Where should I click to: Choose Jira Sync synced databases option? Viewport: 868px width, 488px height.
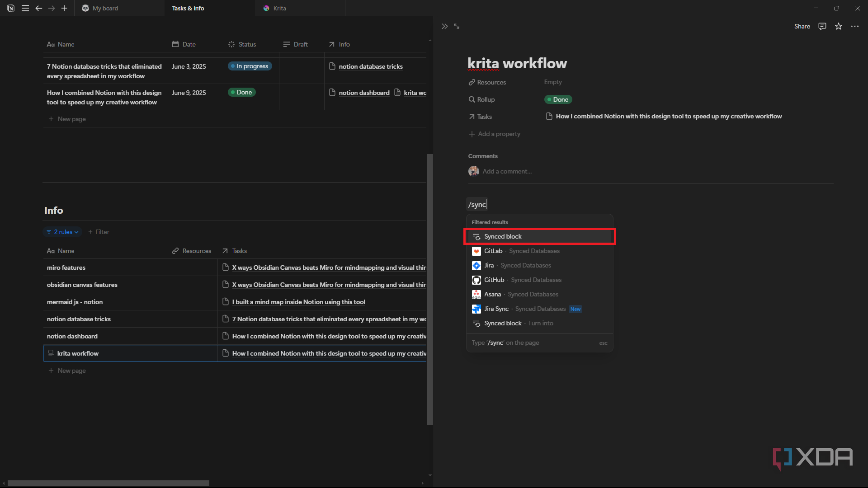pos(540,309)
